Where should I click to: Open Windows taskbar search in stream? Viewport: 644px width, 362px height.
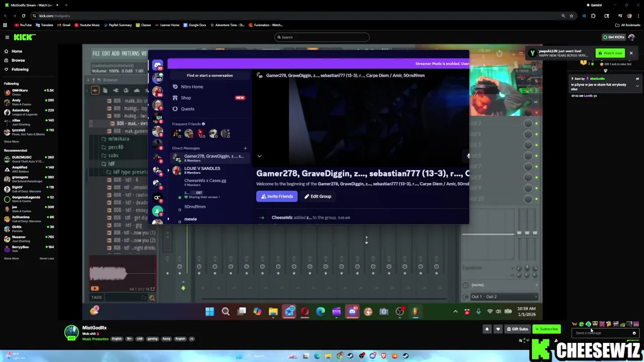pos(225,312)
